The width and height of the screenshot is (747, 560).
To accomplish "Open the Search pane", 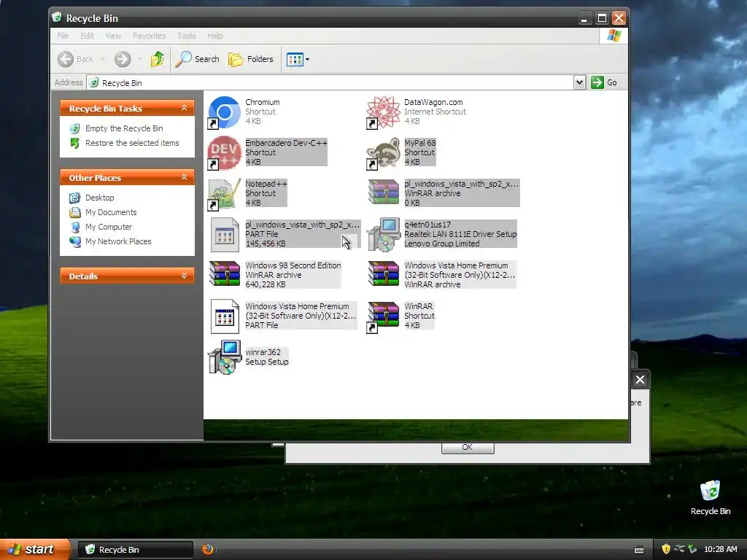I will (197, 59).
